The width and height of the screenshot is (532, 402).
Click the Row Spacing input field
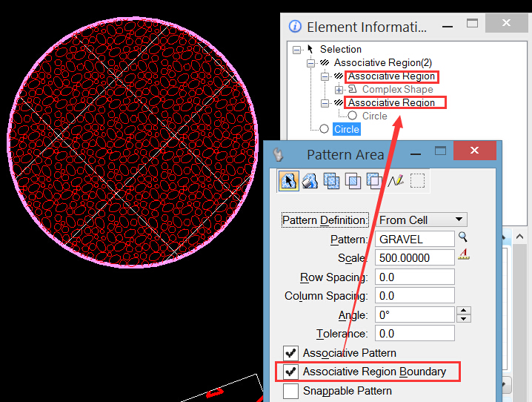tap(415, 277)
